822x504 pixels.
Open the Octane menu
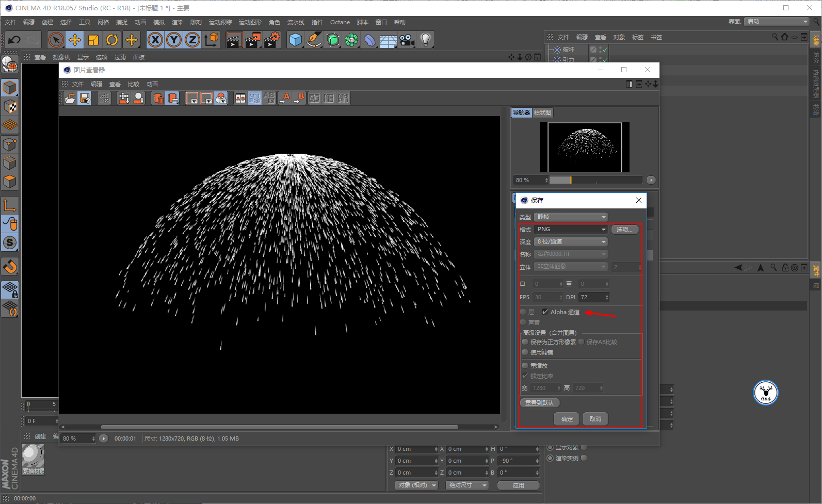pyautogui.click(x=340, y=22)
